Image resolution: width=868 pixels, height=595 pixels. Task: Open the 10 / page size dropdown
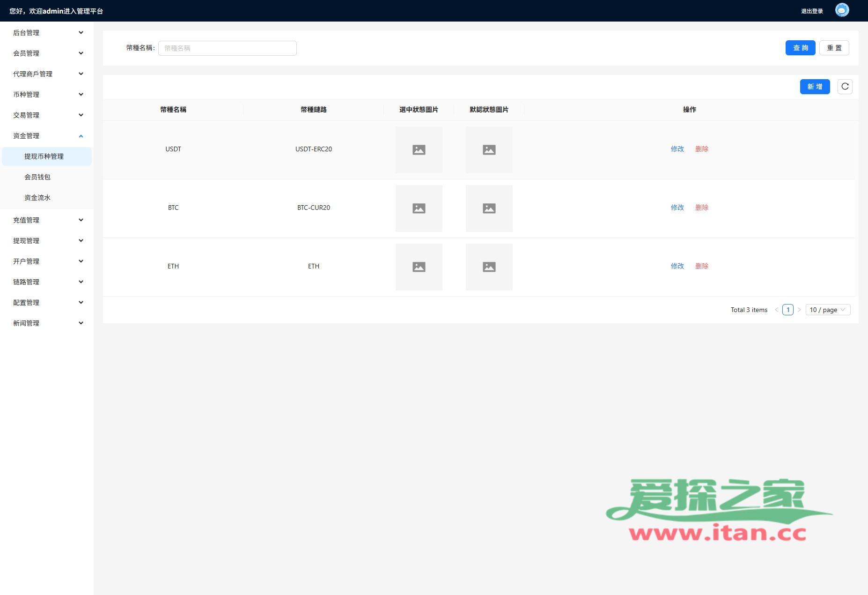827,310
